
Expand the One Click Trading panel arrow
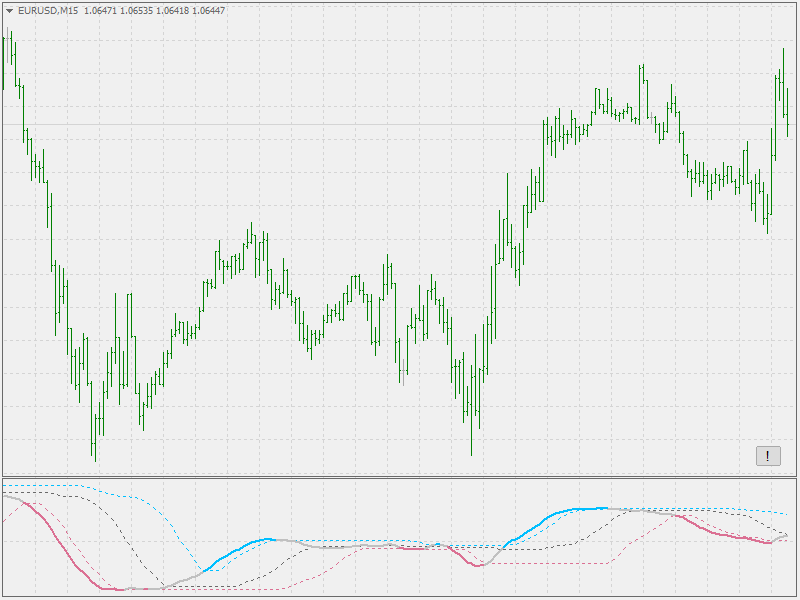8,11
